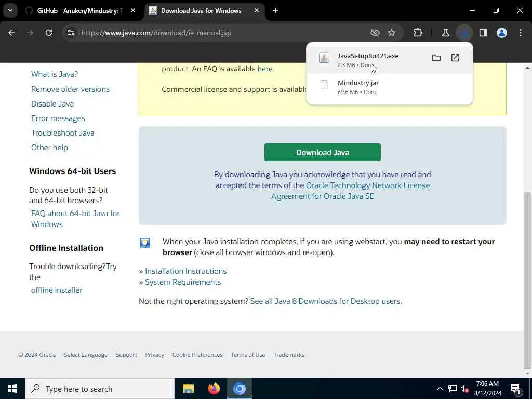Open the taskbar clock and date

click(x=487, y=389)
